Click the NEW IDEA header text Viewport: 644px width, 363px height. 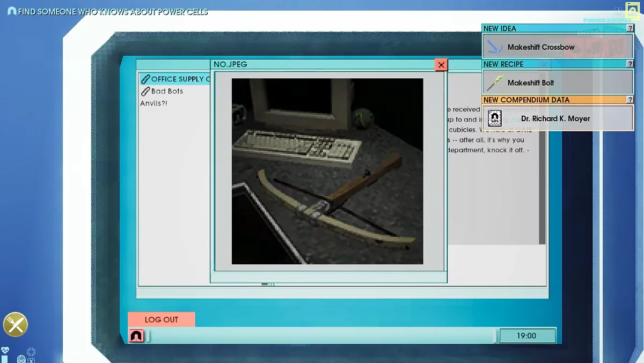[x=500, y=28]
